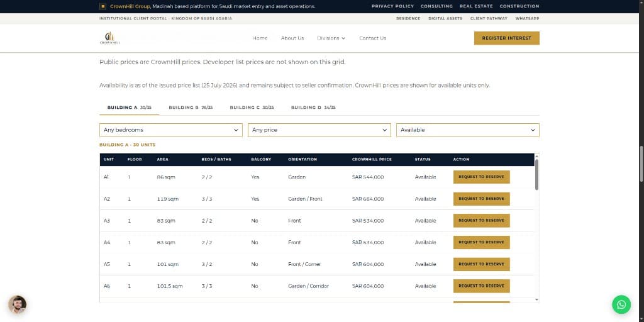Click the chat agent avatar bubble
644x322 pixels.
(17, 304)
